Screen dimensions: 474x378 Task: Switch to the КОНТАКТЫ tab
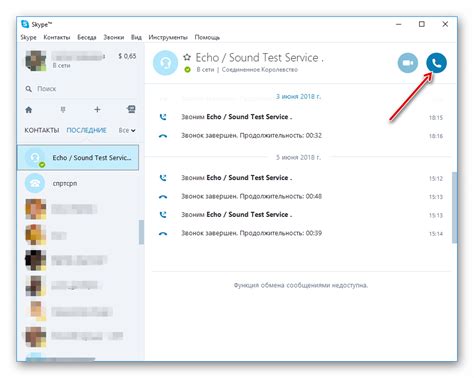click(x=42, y=130)
